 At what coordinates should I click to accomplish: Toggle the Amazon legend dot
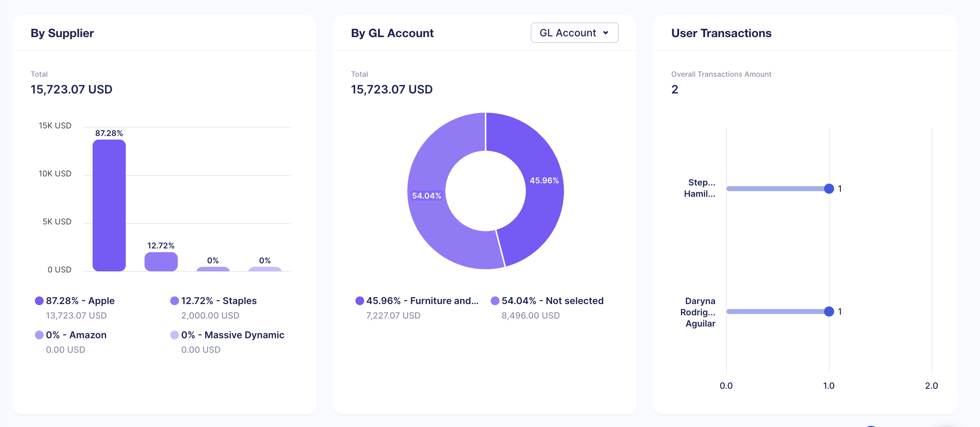click(39, 335)
